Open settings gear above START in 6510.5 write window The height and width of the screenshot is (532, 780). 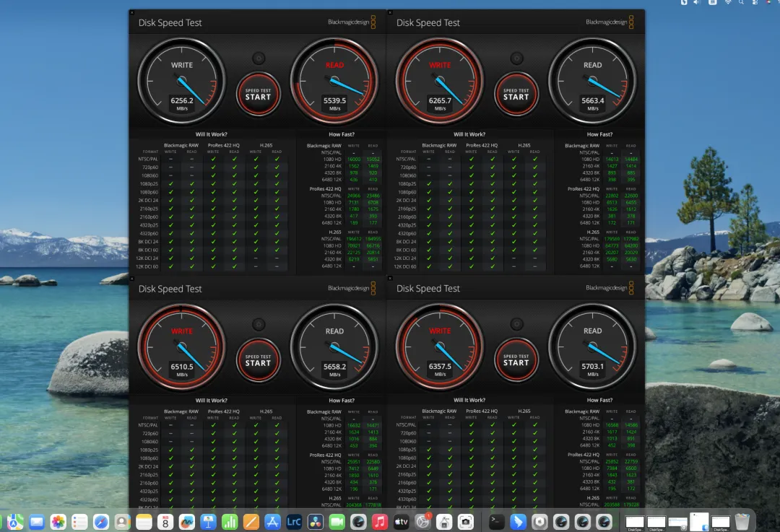point(259,325)
